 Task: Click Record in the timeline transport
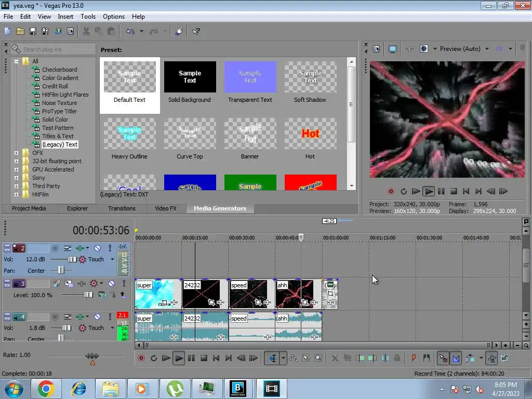coord(141,358)
